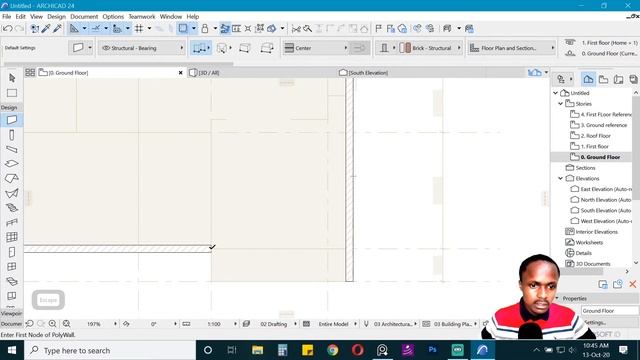Select North Elevation in Navigator tree
The image size is (640, 360).
(601, 200)
